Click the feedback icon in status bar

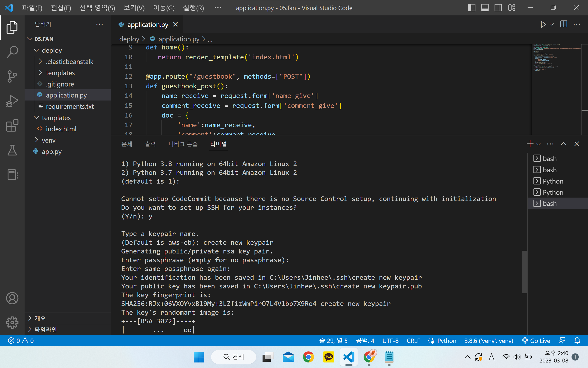point(562,340)
